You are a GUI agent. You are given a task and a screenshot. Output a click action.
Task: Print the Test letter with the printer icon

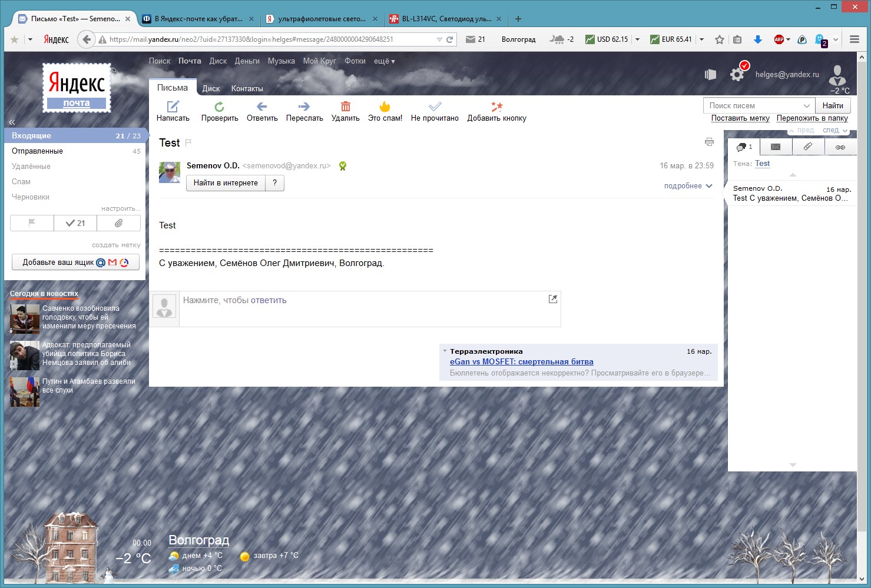[x=709, y=142]
